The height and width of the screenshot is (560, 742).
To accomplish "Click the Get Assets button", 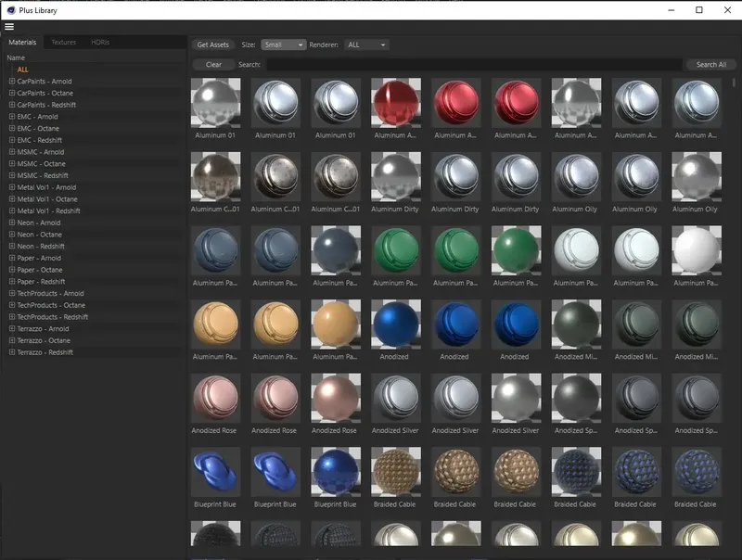I will click(211, 43).
